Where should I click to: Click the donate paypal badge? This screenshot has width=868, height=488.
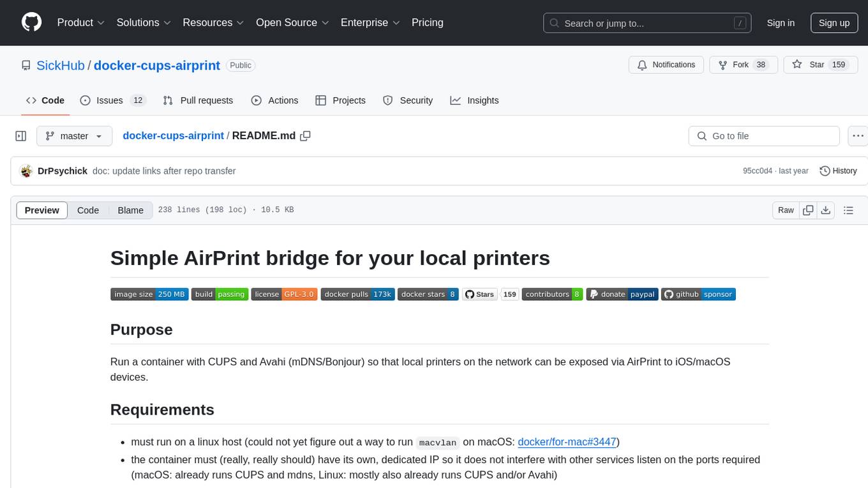click(x=622, y=294)
